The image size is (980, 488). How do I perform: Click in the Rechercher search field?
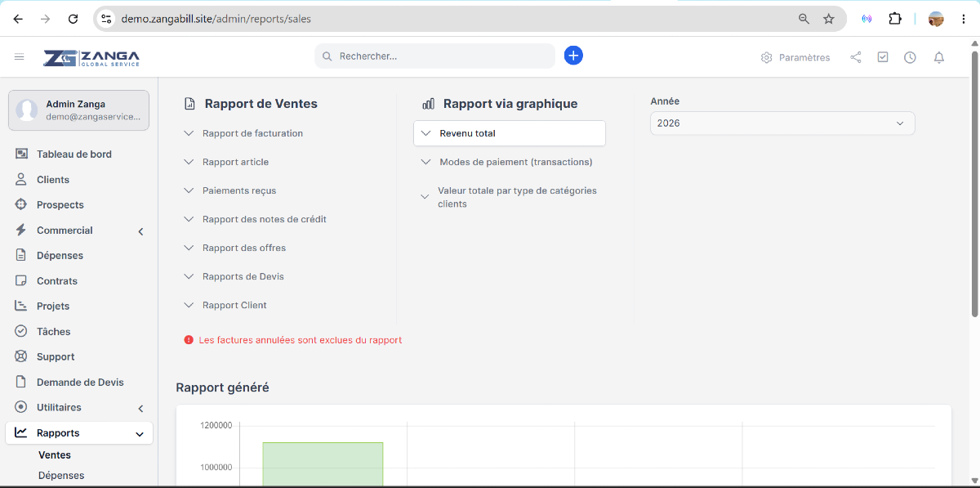pyautogui.click(x=434, y=56)
